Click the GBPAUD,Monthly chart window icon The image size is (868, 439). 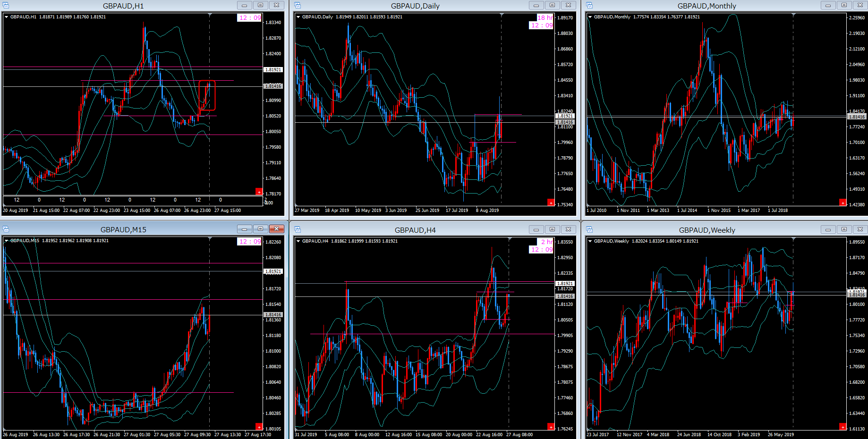point(589,5)
